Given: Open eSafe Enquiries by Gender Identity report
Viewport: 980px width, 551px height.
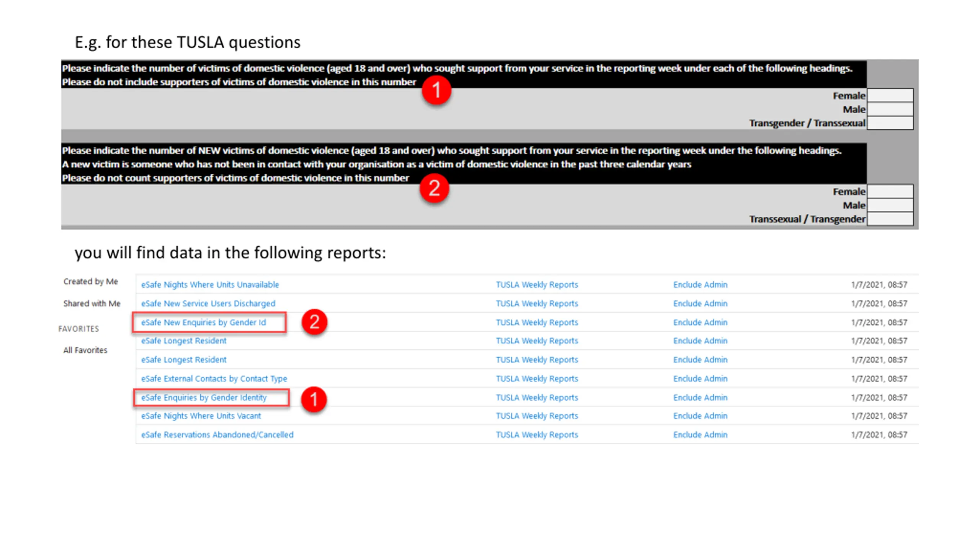Looking at the screenshot, I should point(204,398).
